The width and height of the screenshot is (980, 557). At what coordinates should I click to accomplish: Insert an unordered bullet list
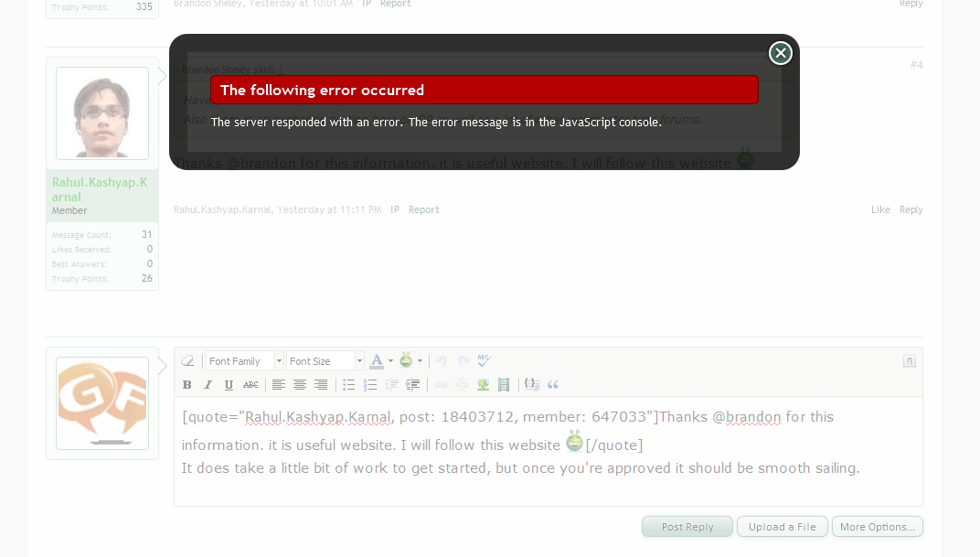[348, 384]
